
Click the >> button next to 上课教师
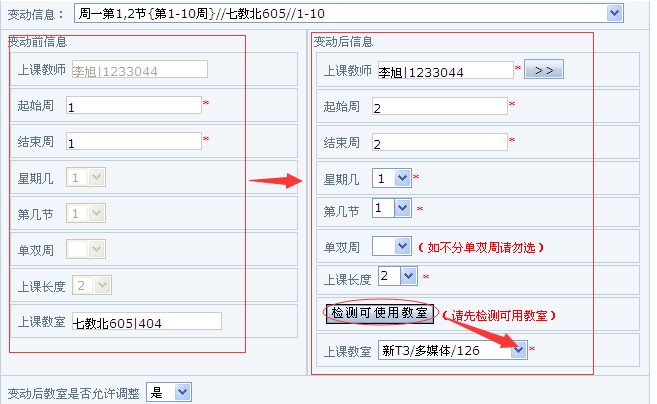click(544, 70)
